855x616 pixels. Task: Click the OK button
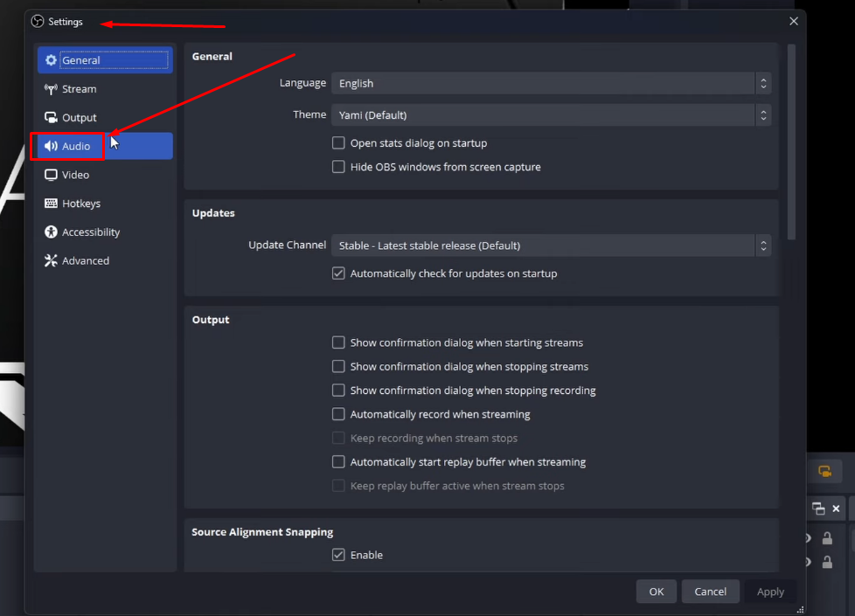656,592
